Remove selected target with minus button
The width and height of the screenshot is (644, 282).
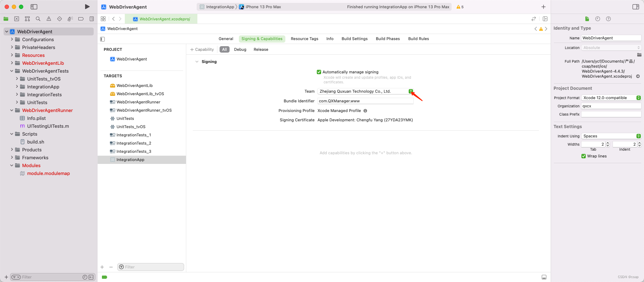(x=111, y=267)
